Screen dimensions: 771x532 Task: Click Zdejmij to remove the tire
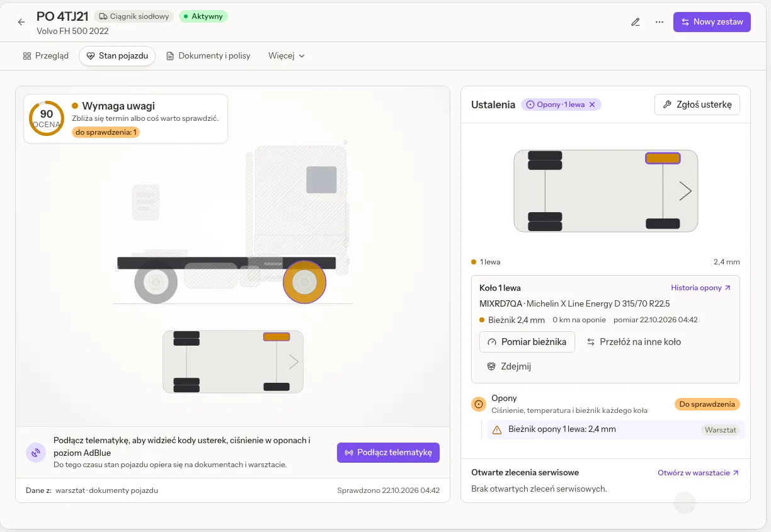coord(509,366)
